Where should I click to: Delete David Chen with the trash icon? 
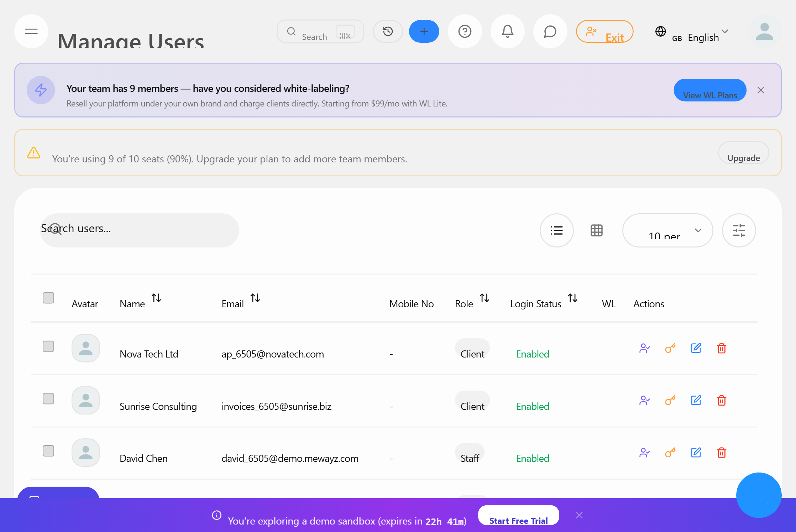[722, 453]
